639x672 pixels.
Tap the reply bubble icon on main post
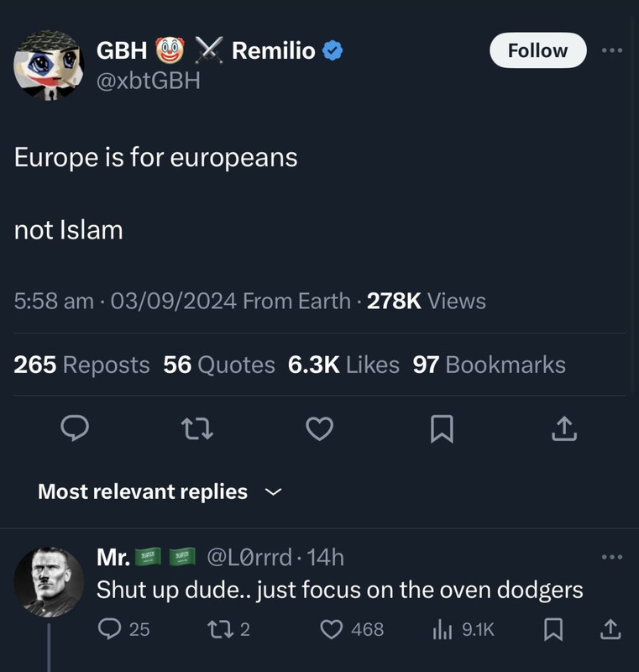click(x=76, y=429)
